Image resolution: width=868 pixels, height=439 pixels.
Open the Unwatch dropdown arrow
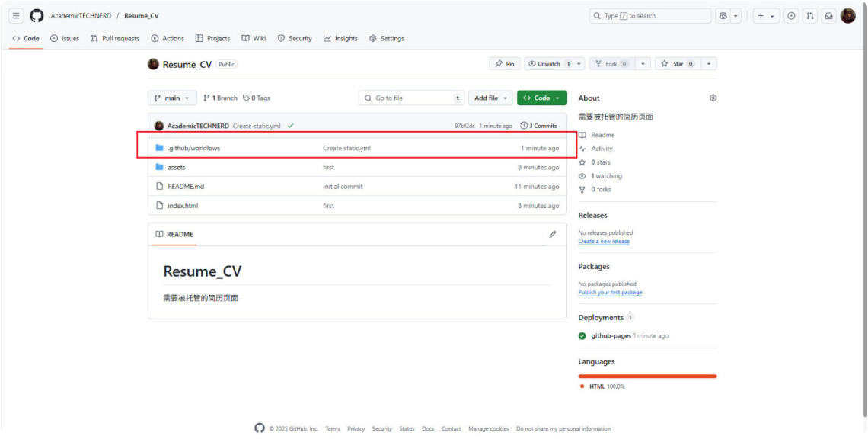pyautogui.click(x=579, y=64)
